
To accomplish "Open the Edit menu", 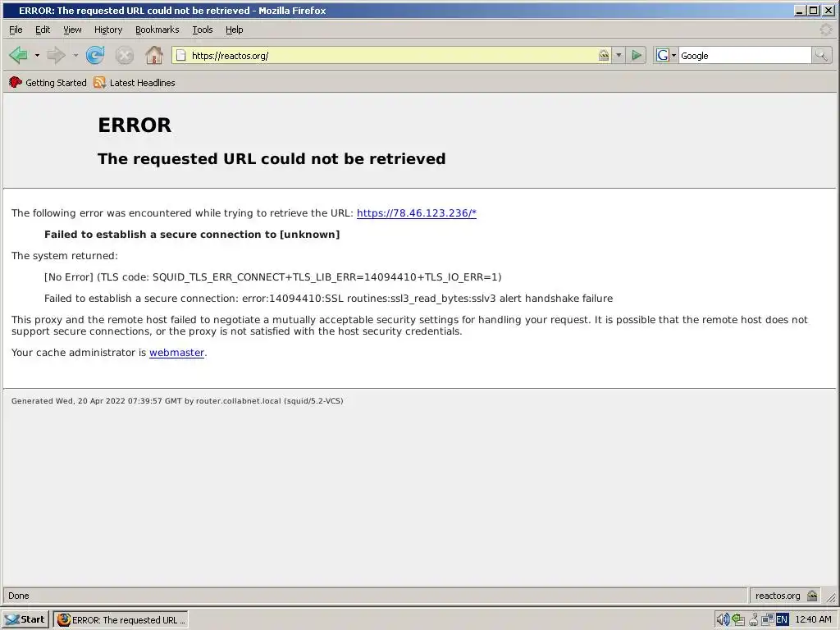I will 43,30.
